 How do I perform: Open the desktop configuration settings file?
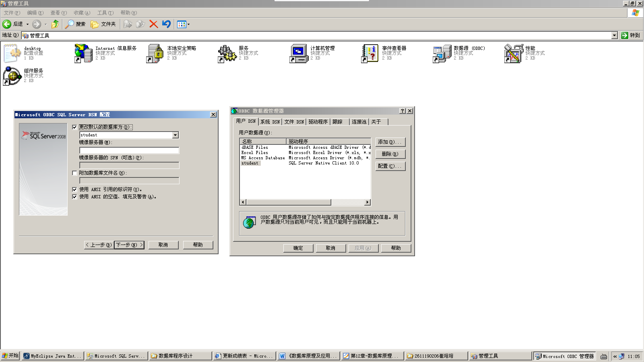(x=12, y=53)
